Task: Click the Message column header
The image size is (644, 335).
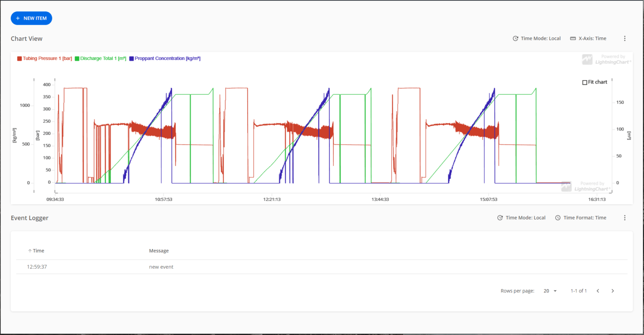Action: coord(159,251)
